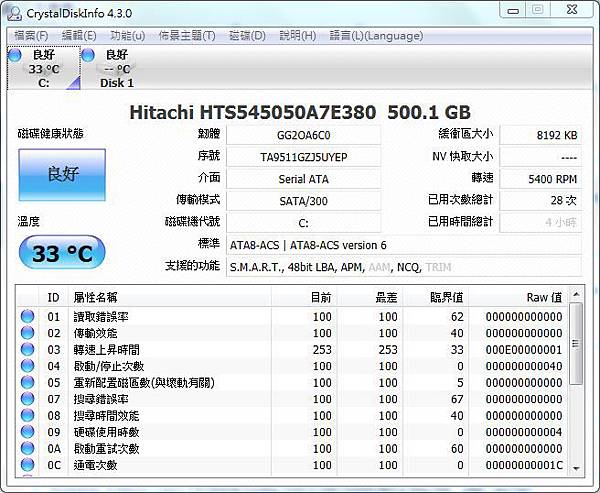Minimize the CrystalDiskInfo window
The width and height of the screenshot is (600, 493).
[x=514, y=10]
